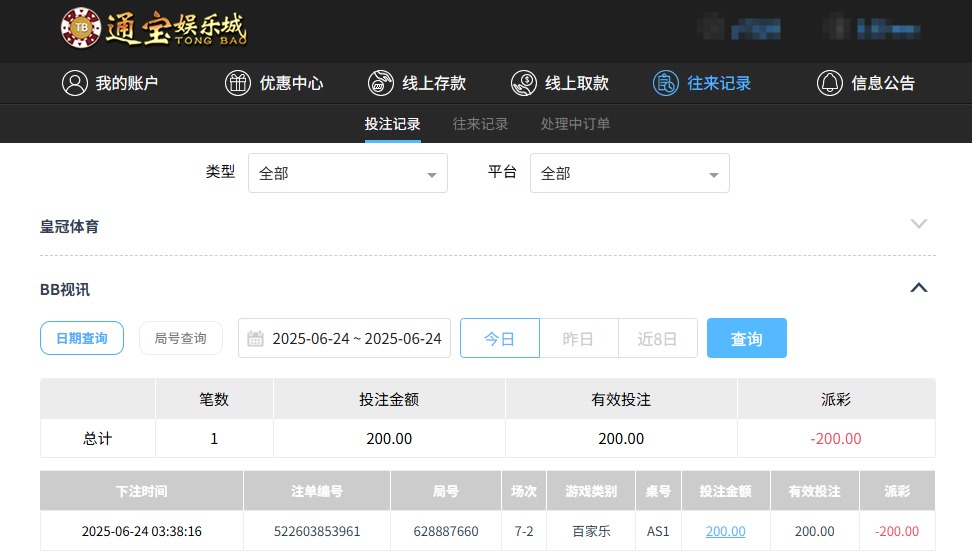Switch to the 处理中订单 sub-tab
Screen dimensions: 972x560
[x=575, y=124]
